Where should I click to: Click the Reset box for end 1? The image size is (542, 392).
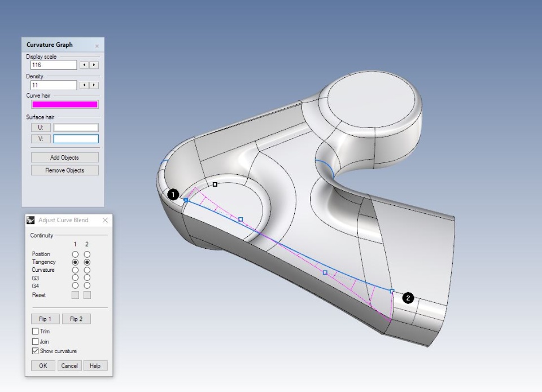click(x=75, y=295)
